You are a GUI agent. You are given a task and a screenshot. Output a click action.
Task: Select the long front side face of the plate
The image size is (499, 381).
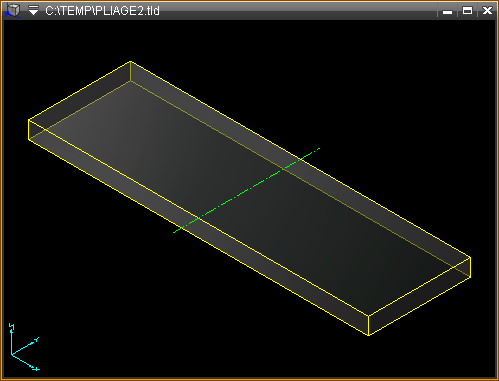(x=198, y=227)
